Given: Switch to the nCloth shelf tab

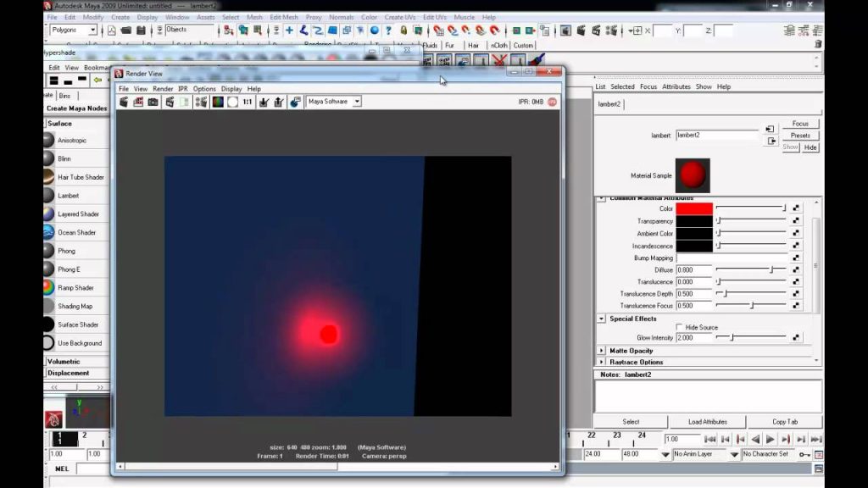Looking at the screenshot, I should (x=498, y=46).
